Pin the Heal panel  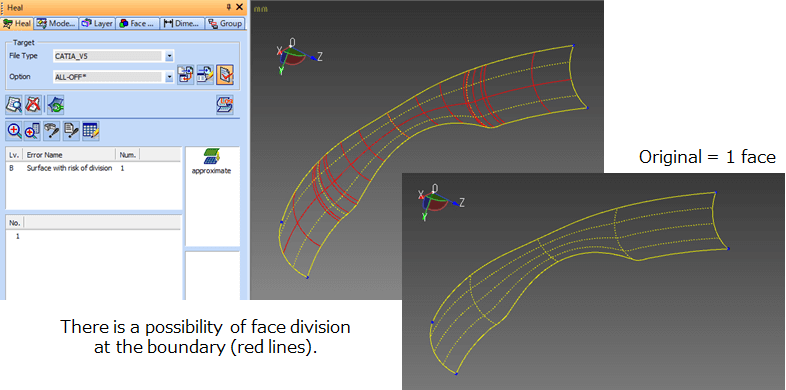click(229, 7)
